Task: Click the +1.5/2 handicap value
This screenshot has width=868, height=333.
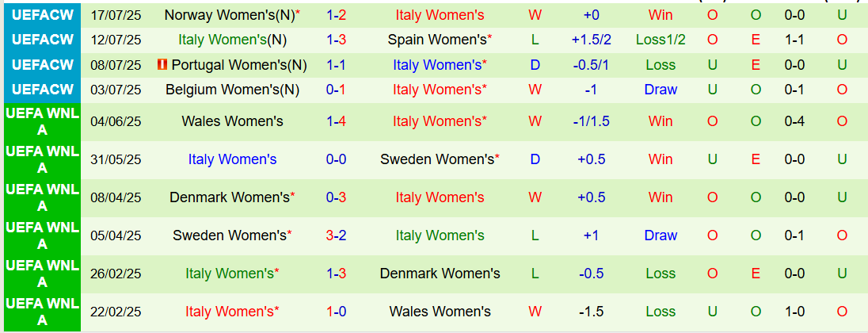Action: pyautogui.click(x=592, y=40)
